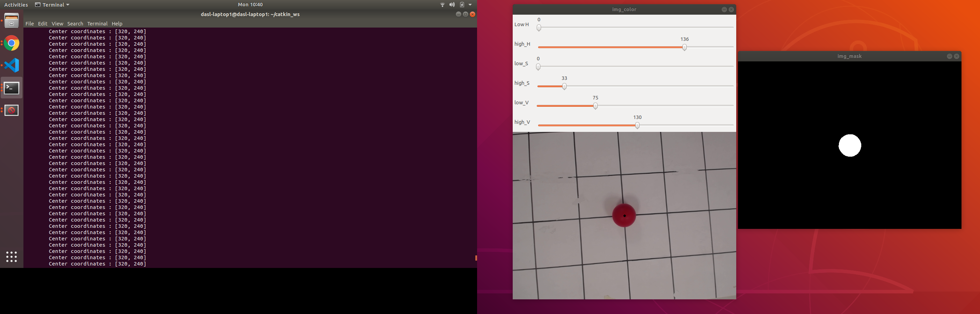Launch Google Chrome from the dock

pos(12,43)
